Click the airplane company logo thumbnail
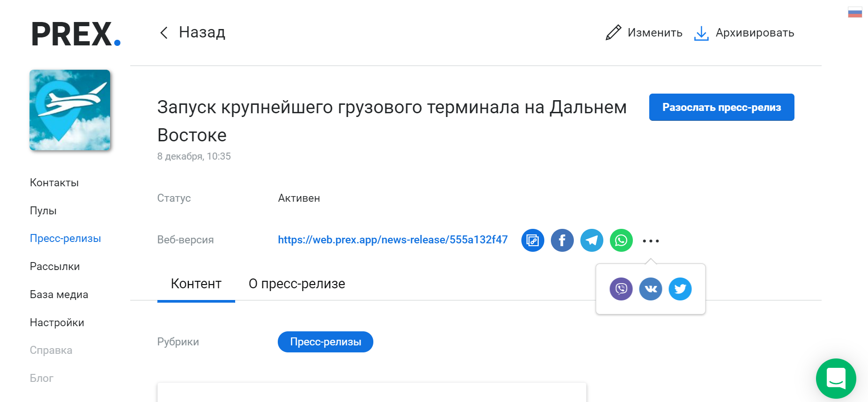The height and width of the screenshot is (402, 868). (70, 110)
